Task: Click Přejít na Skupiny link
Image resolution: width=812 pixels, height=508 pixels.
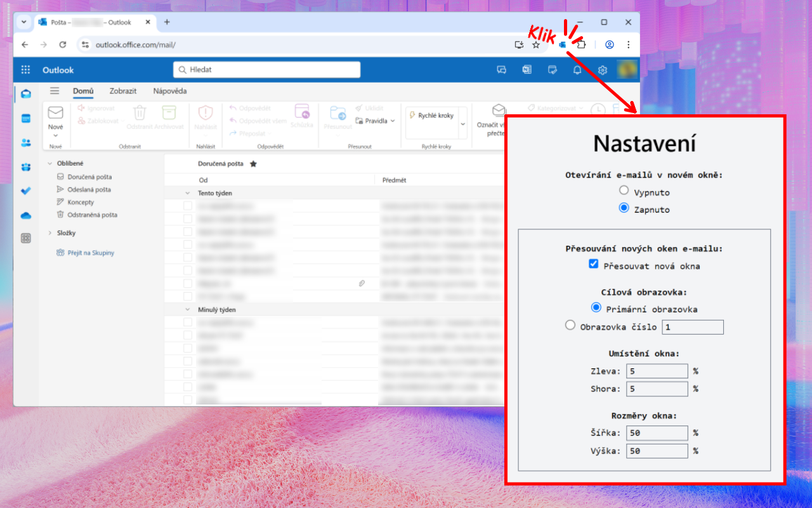Action: (90, 253)
